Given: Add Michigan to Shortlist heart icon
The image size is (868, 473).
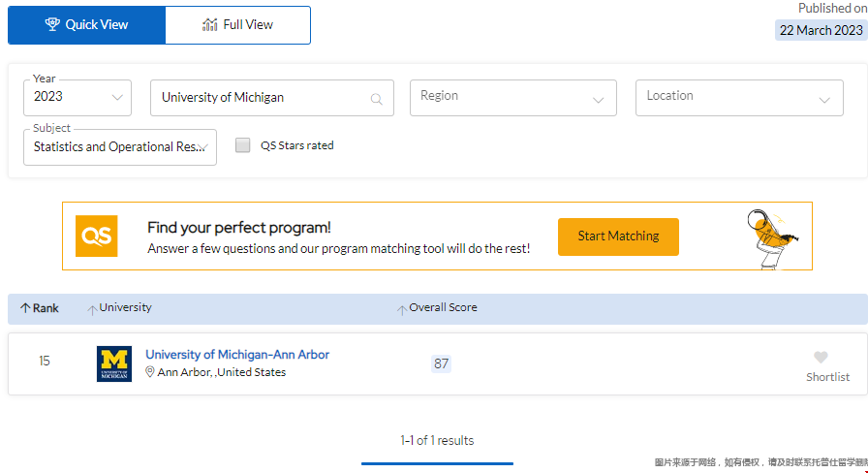Looking at the screenshot, I should (x=821, y=358).
